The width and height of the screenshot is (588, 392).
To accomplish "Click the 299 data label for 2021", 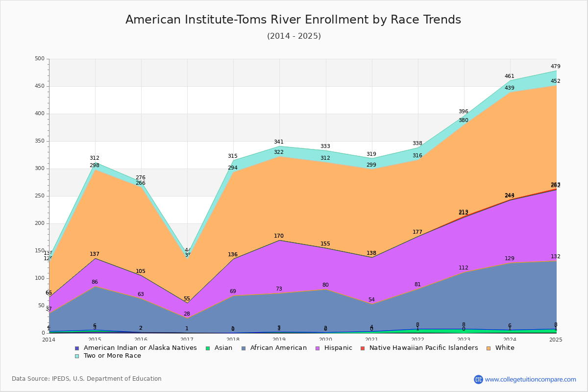I will tap(371, 165).
